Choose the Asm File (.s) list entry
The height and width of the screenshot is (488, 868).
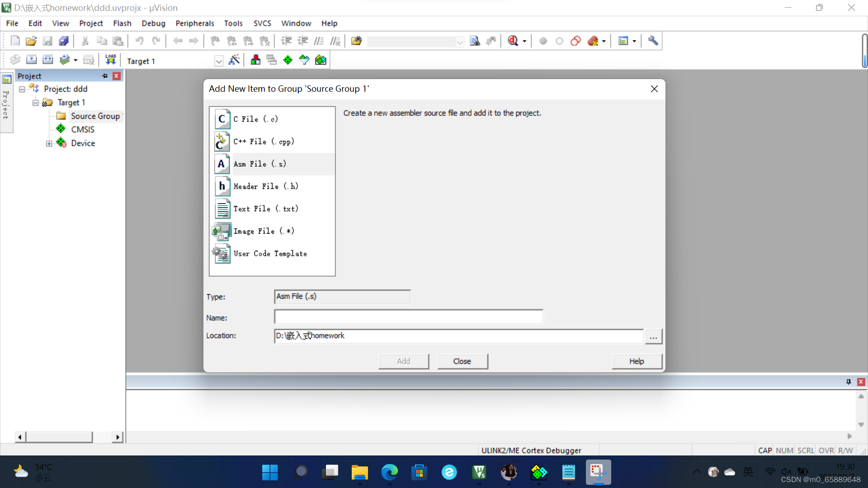coord(273,164)
